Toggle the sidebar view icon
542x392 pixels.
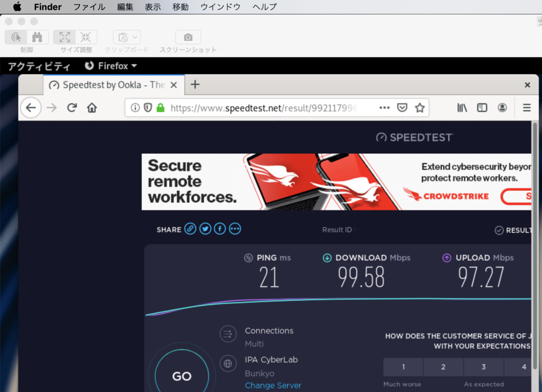point(482,107)
